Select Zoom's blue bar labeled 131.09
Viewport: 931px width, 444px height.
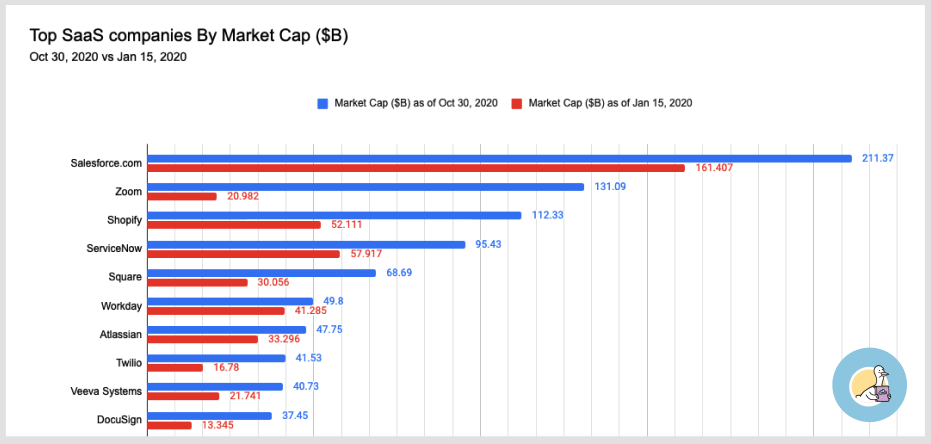pyautogui.click(x=366, y=187)
